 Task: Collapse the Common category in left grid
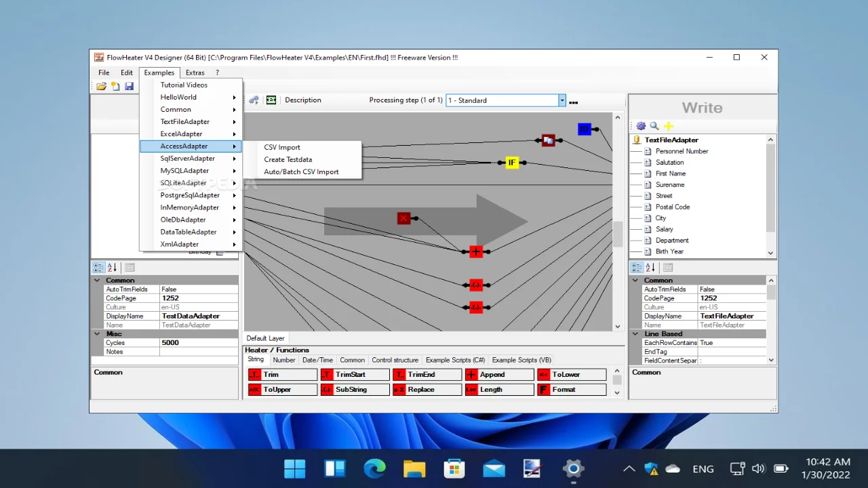(x=97, y=280)
